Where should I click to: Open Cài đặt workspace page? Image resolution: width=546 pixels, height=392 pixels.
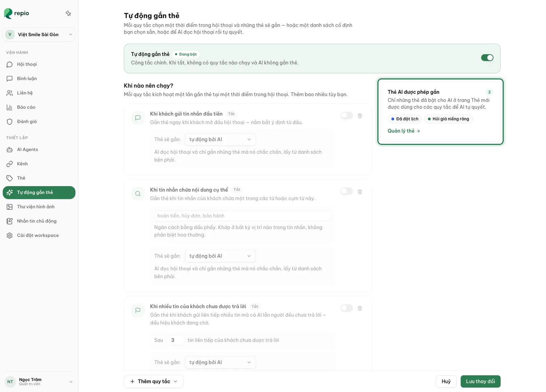point(39,236)
